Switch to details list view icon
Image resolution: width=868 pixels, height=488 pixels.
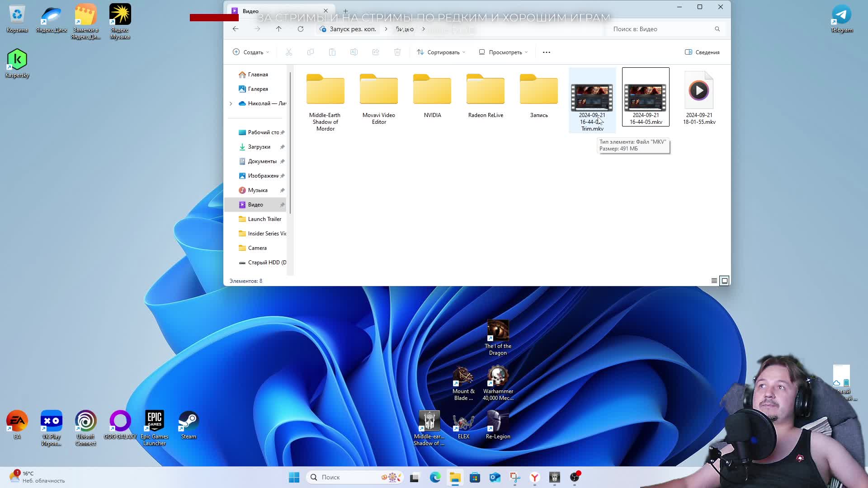point(714,281)
